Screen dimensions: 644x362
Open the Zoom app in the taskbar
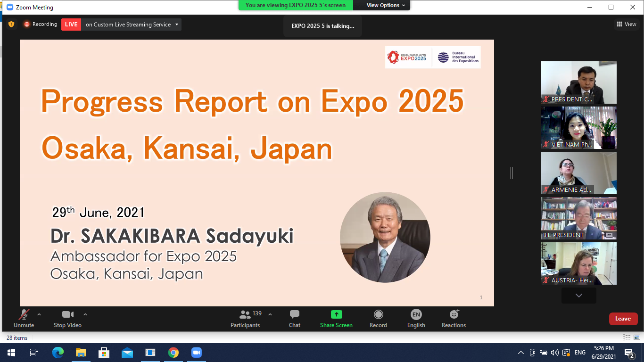pos(196,353)
